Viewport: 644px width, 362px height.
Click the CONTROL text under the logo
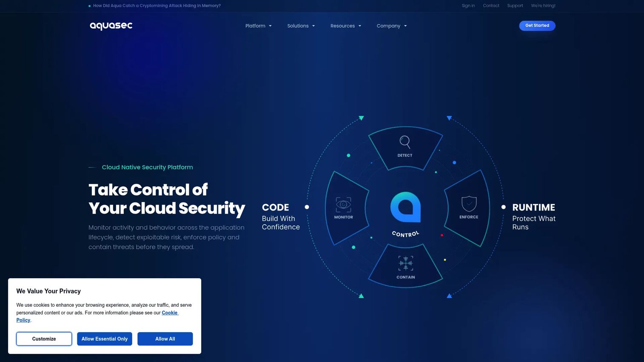pos(405,234)
